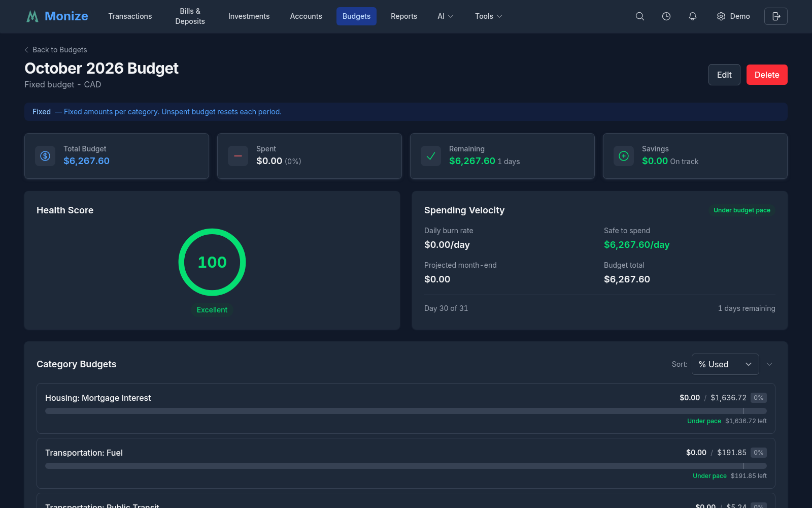
Task: Go to Transactions page
Action: pos(130,16)
